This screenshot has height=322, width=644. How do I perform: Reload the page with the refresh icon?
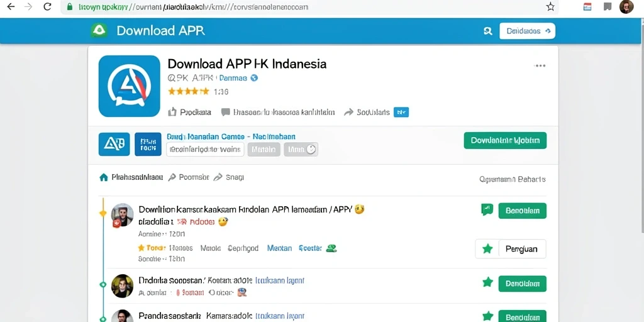(x=47, y=6)
